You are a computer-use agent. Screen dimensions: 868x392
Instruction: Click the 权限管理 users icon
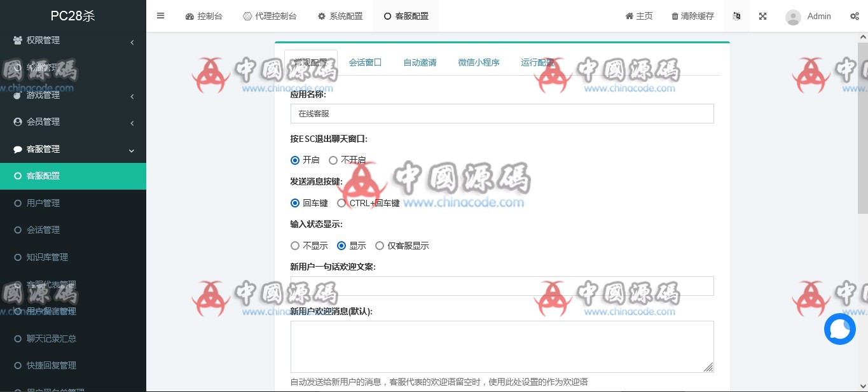(x=18, y=40)
